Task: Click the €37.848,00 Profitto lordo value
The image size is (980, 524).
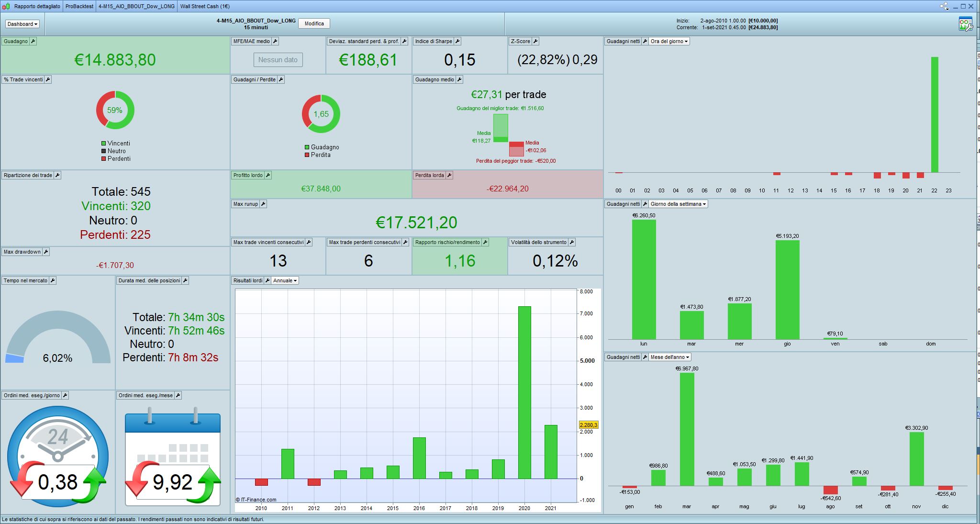Action: pyautogui.click(x=321, y=189)
